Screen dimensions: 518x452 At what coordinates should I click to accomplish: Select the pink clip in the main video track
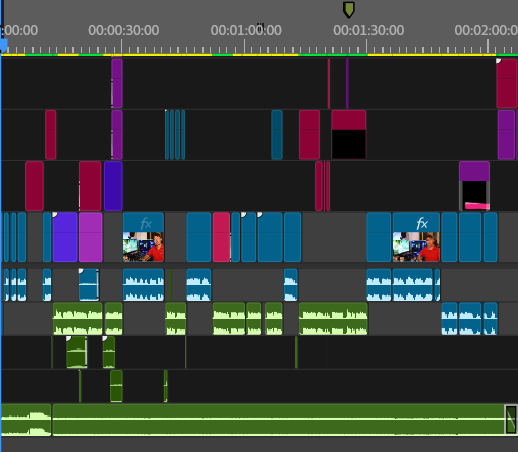[221, 237]
